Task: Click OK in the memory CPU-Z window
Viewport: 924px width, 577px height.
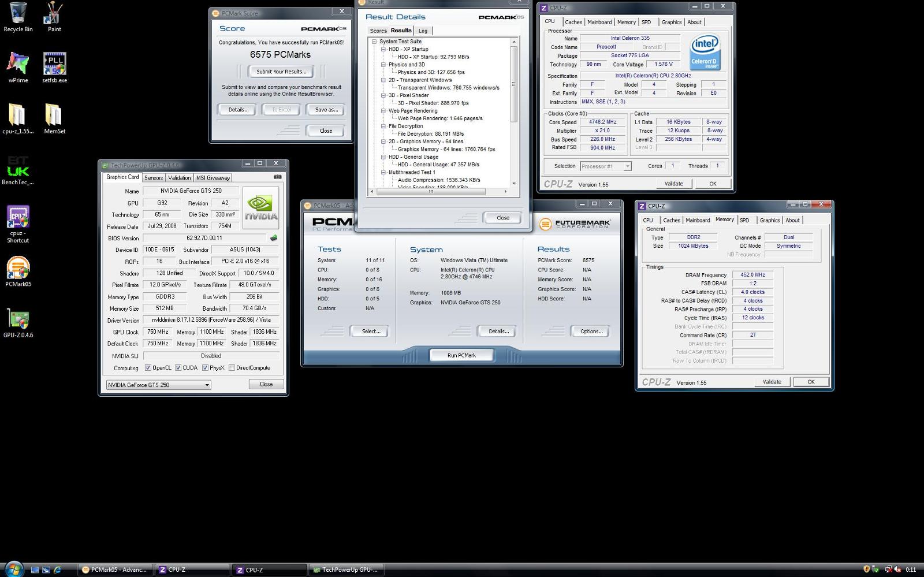Action: coord(811,382)
